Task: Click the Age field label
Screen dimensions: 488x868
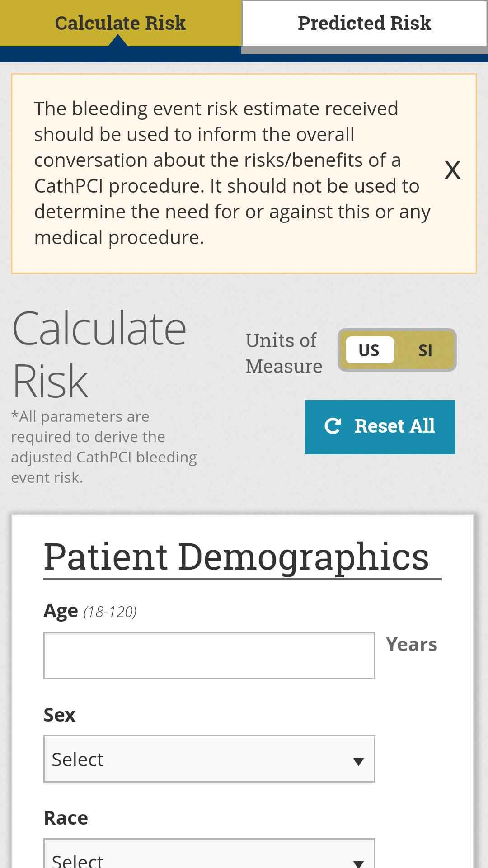Action: 61,611
